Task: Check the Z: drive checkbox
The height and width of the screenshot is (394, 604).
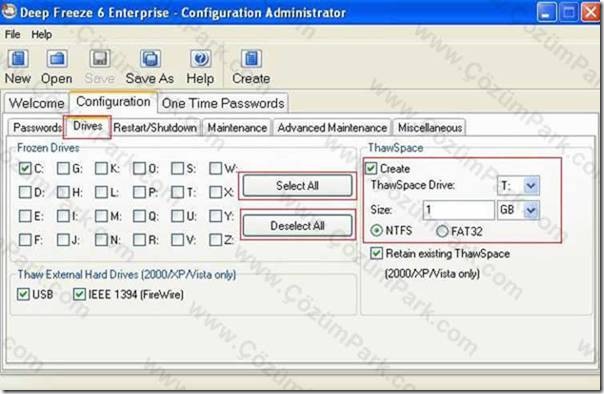Action: tap(216, 240)
